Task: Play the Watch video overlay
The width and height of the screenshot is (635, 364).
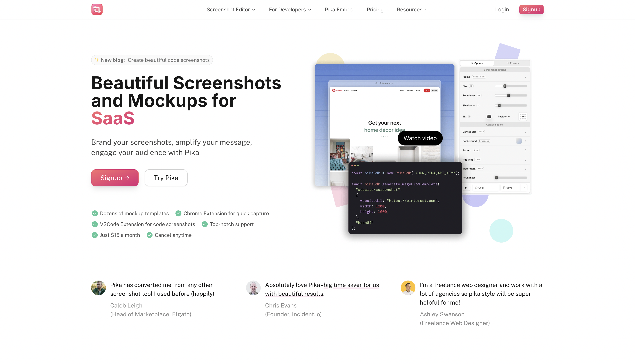Action: (x=420, y=138)
